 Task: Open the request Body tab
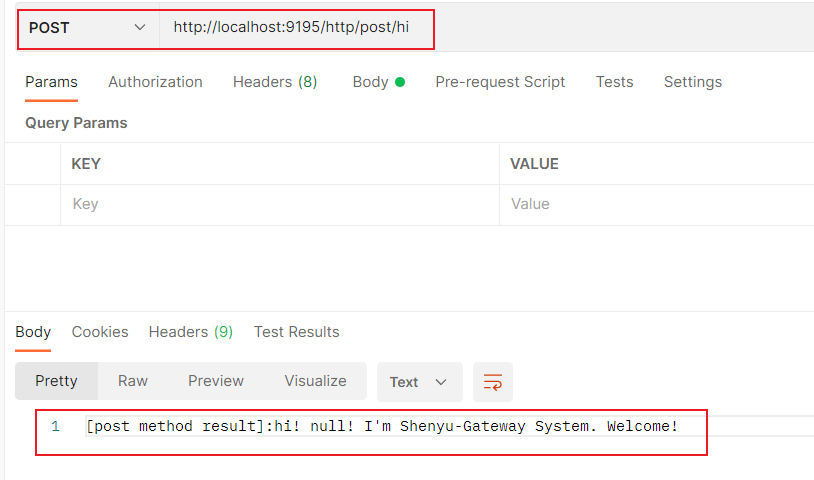click(x=377, y=82)
